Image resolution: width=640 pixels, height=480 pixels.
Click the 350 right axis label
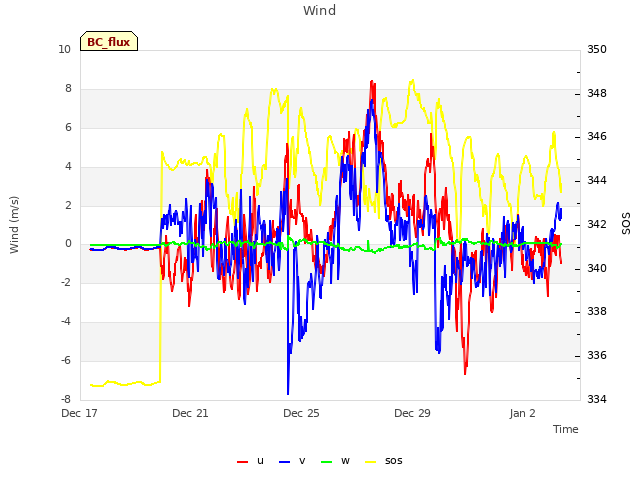(x=597, y=49)
